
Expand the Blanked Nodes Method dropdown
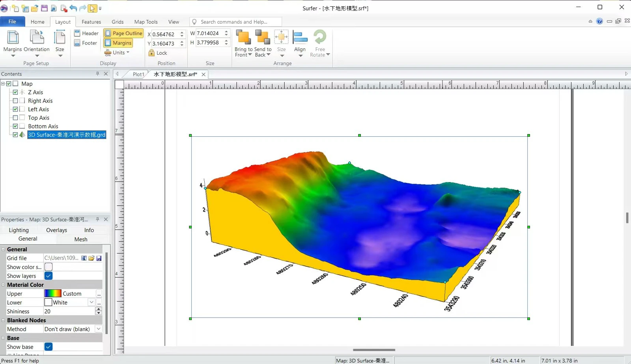click(x=99, y=329)
